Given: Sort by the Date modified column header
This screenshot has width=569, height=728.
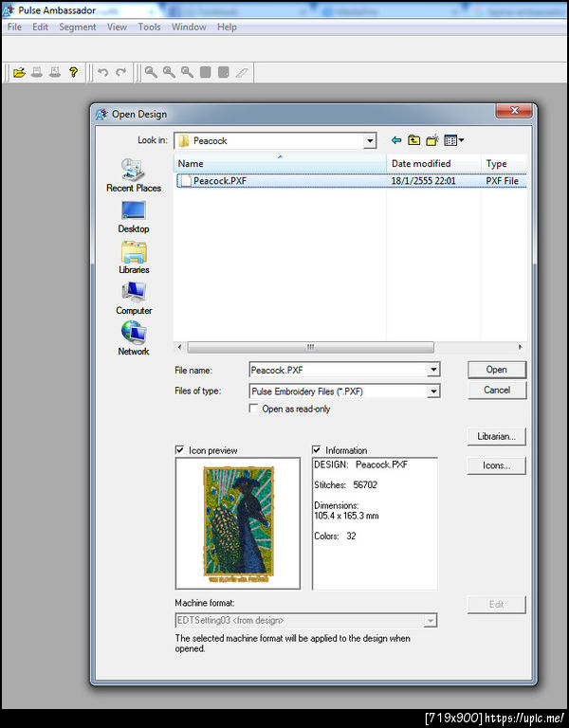Looking at the screenshot, I should coord(433,163).
